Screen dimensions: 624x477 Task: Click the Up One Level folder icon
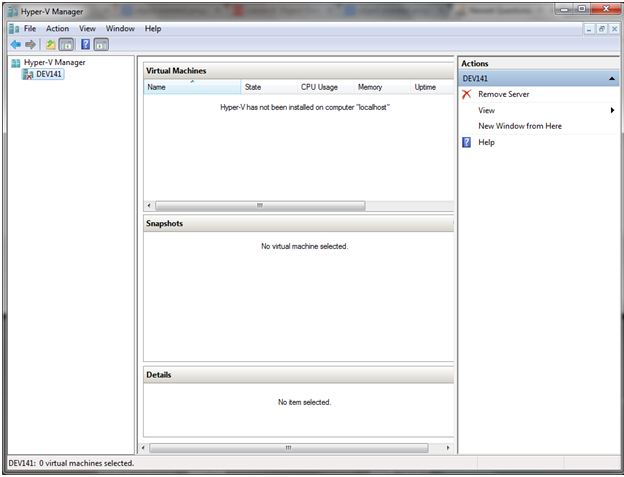tap(51, 45)
